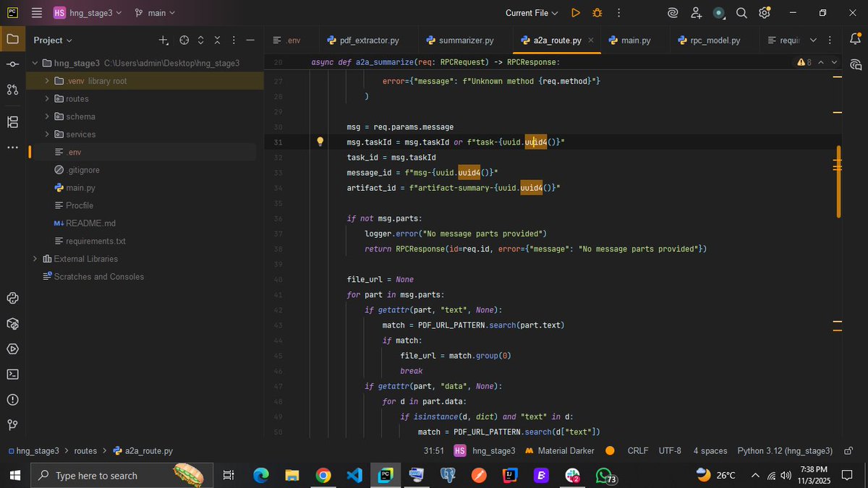Collapse all in Project panel
The image size is (868, 488).
[217, 40]
